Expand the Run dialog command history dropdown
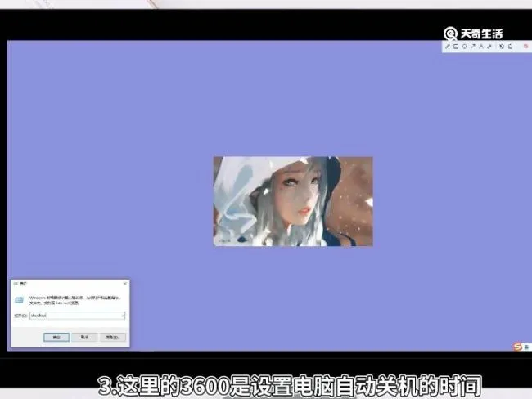The width and height of the screenshot is (532, 399). 123,316
